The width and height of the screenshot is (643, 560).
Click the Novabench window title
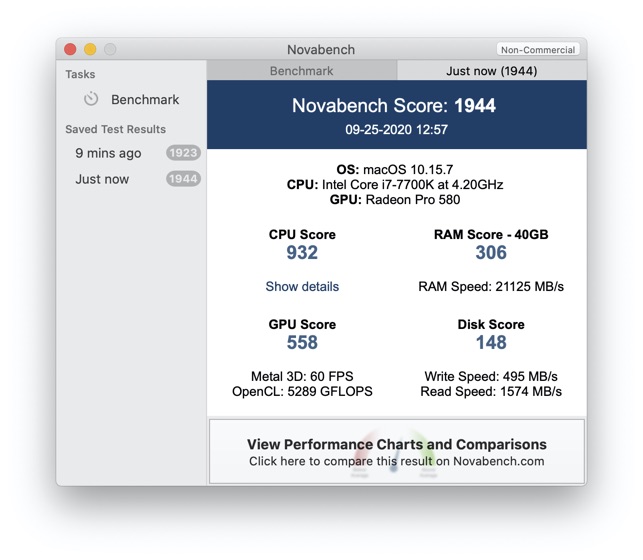tap(321, 50)
